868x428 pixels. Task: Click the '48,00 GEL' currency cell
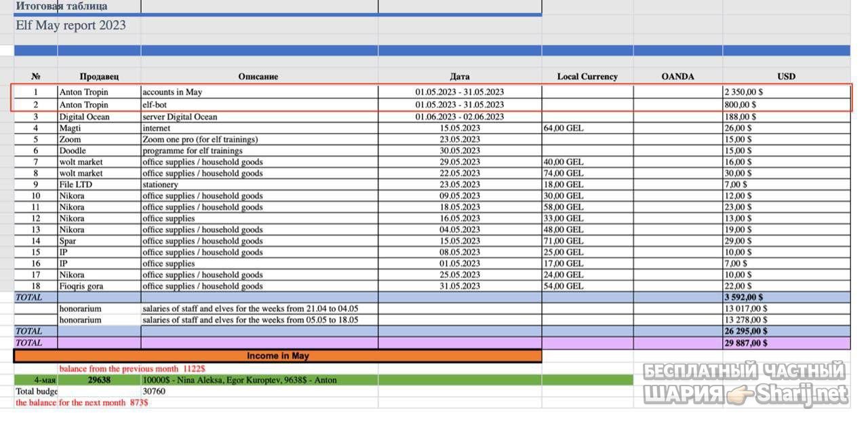587,229
